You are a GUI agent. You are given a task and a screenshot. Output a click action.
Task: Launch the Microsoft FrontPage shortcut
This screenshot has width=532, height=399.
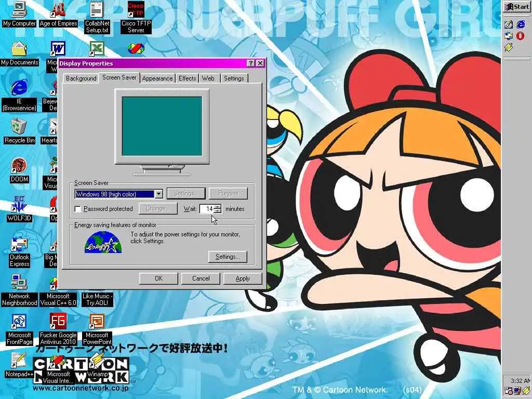pos(19,329)
